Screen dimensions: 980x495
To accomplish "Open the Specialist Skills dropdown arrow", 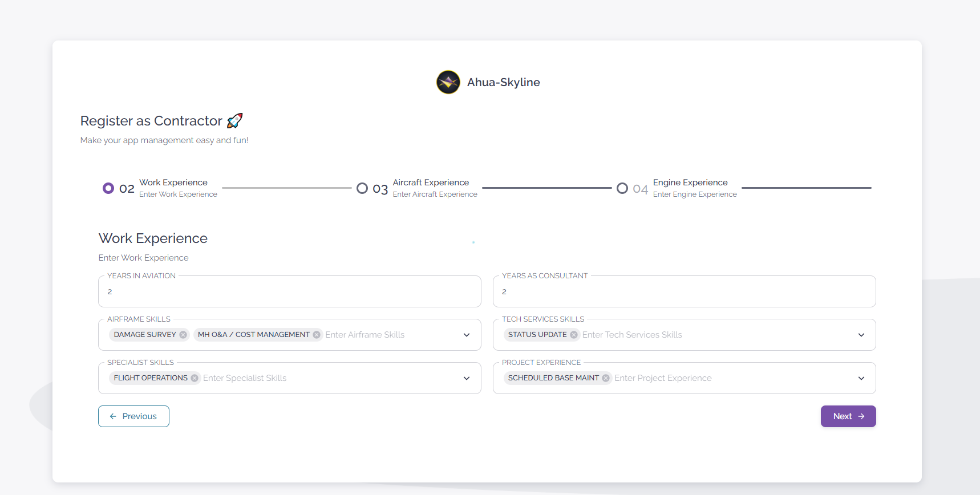I will [x=467, y=378].
